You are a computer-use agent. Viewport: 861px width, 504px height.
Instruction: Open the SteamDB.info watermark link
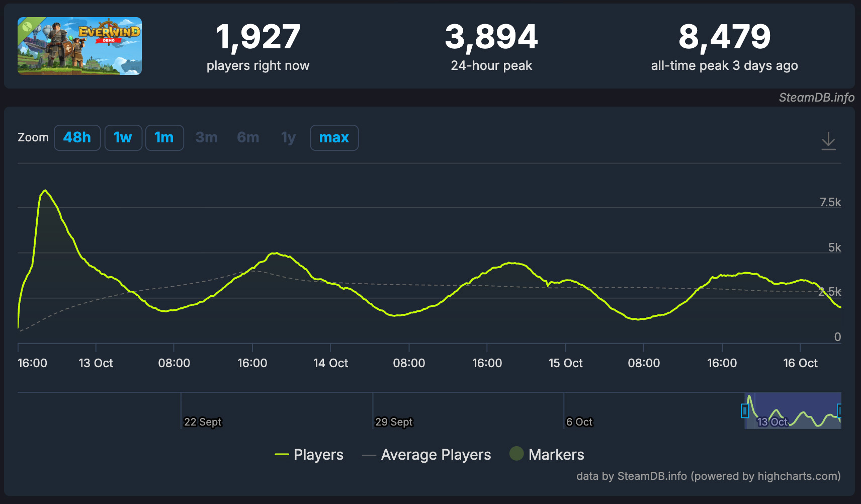click(816, 98)
